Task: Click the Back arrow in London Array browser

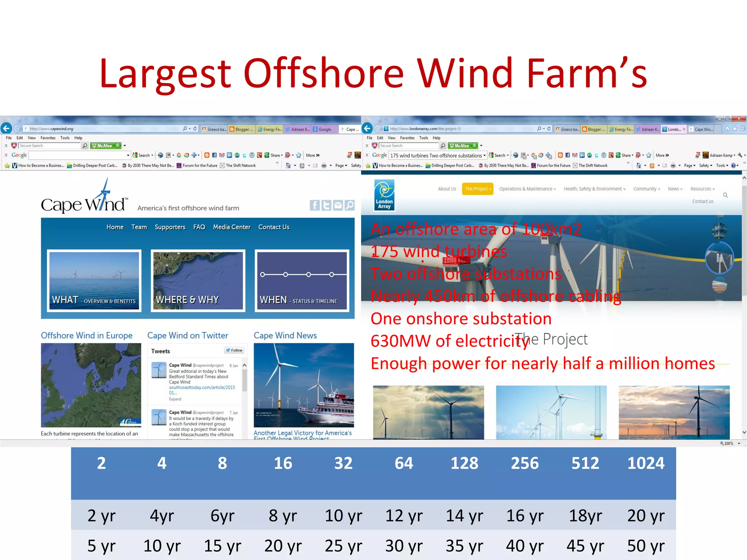Action: point(367,128)
